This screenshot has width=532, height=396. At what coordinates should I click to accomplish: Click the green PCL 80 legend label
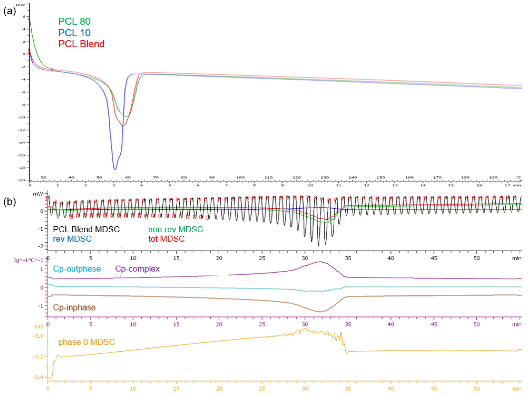pyautogui.click(x=74, y=21)
